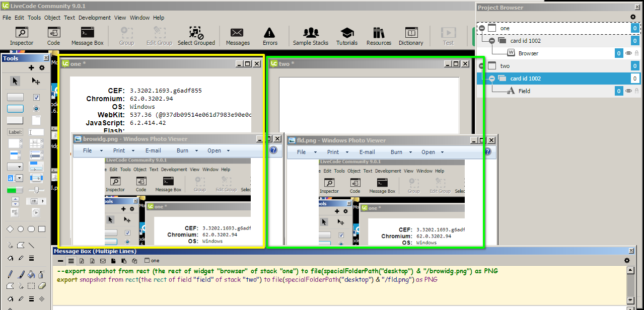Toggle lock icon of Browser widget
This screenshot has height=310, width=644.
click(x=636, y=53)
